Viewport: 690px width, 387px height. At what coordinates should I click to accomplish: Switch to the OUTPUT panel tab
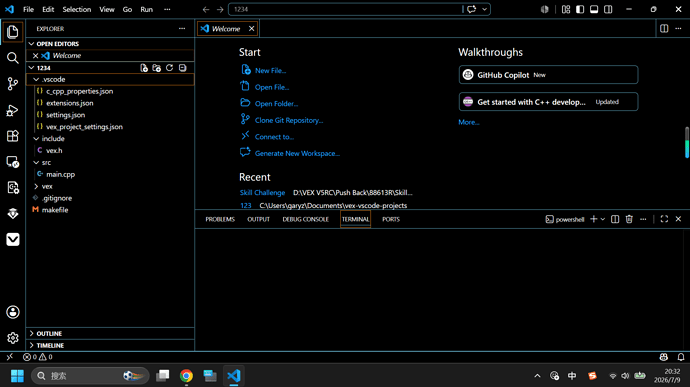258,219
